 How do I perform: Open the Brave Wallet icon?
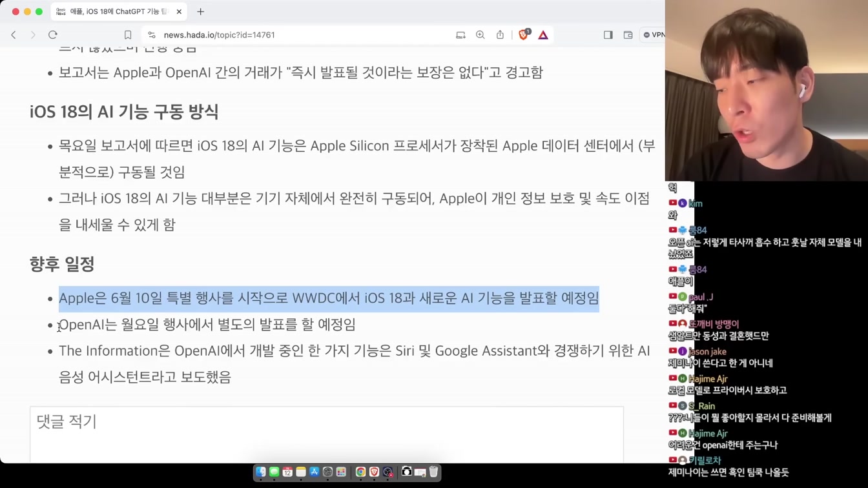coord(628,35)
